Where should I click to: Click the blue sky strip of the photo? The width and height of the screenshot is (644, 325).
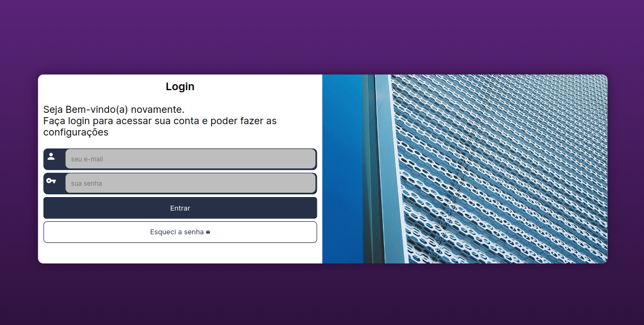tap(343, 169)
